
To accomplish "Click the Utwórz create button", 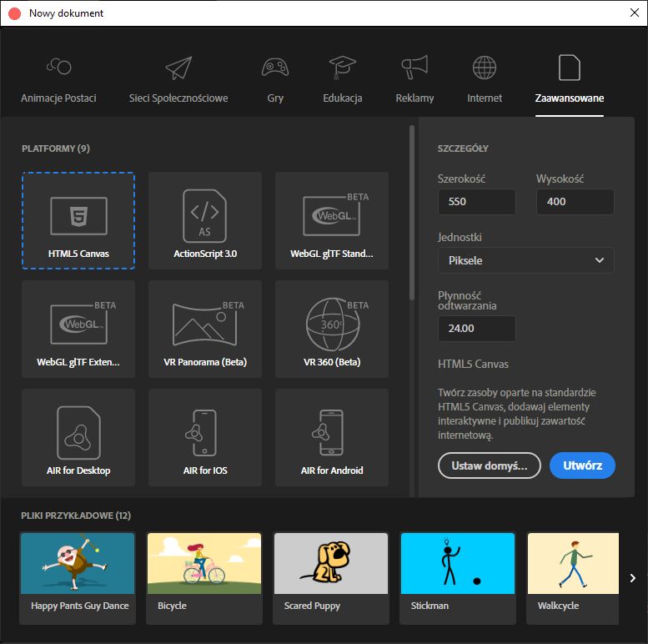I will [582, 465].
